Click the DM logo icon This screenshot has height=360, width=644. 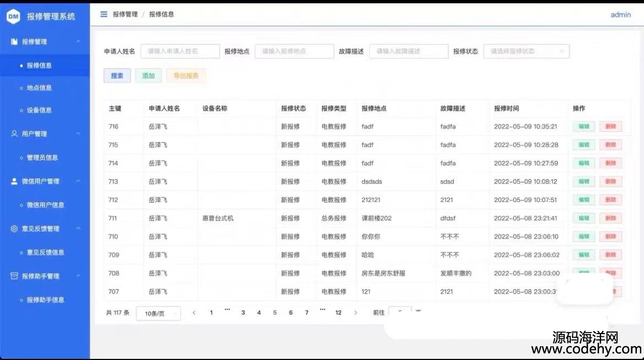coord(13,17)
